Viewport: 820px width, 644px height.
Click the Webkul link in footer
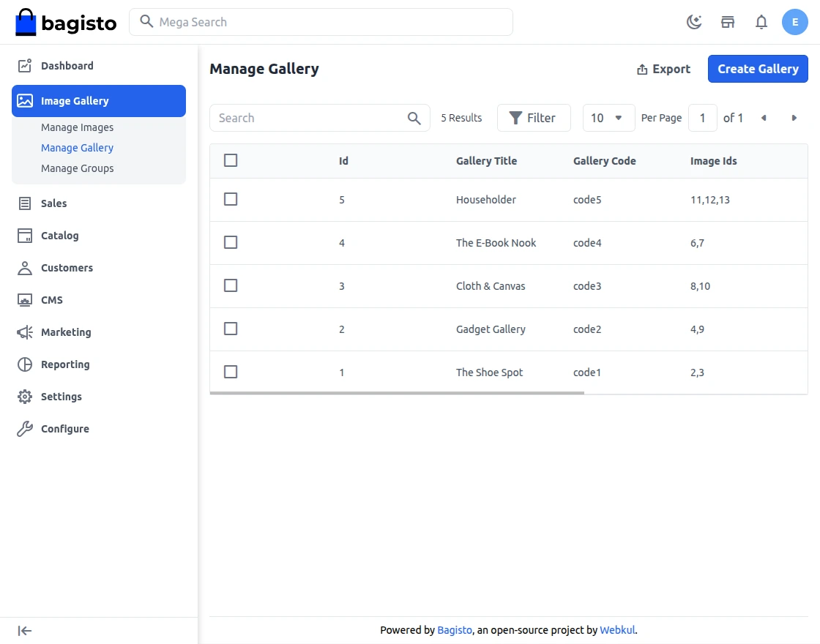tap(617, 629)
